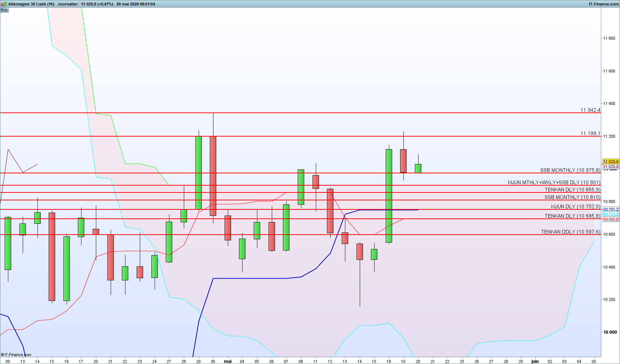Select the 'TENKAN DLY (10 855,9)' level label
Image resolution: width=620 pixels, height=364 pixels.
(572, 190)
